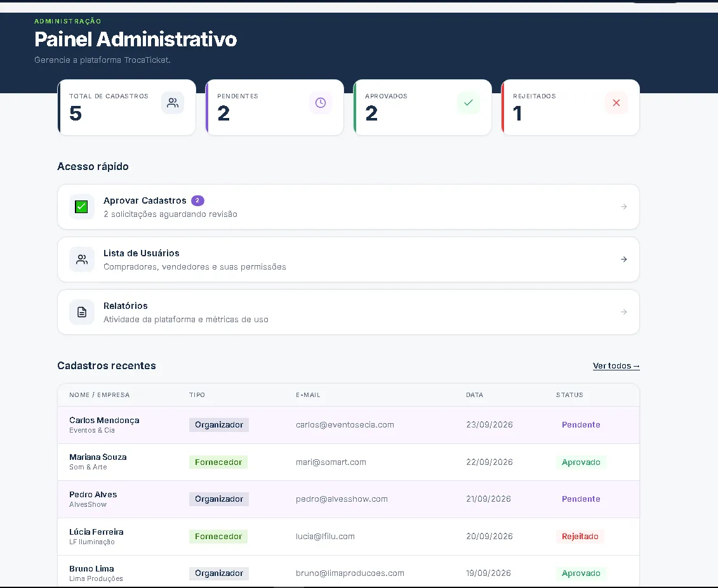Click the Rejeitado status for Lúcia Ferreira
The width and height of the screenshot is (718, 588).
point(580,536)
